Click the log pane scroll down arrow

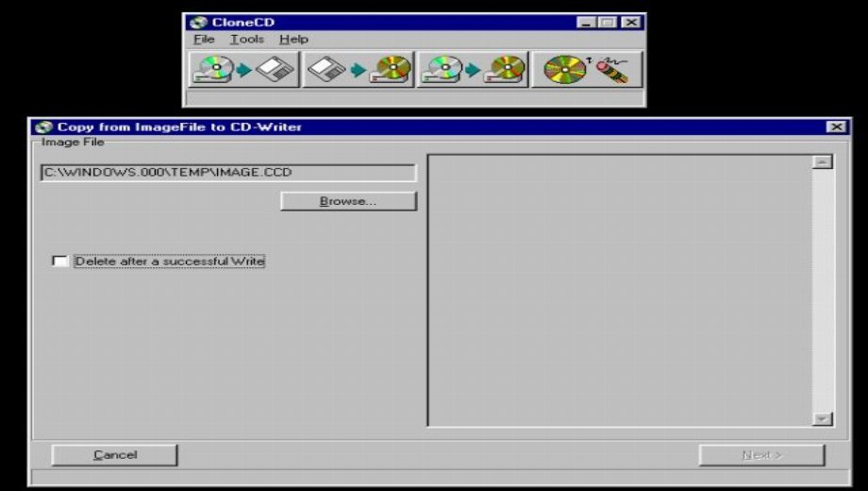pyautogui.click(x=823, y=419)
